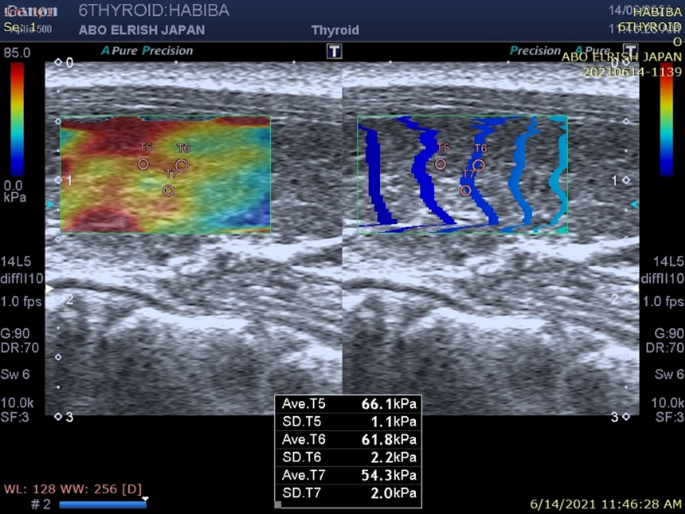Click the depth marker 0 on the left scale
The image size is (685, 514).
pos(69,63)
